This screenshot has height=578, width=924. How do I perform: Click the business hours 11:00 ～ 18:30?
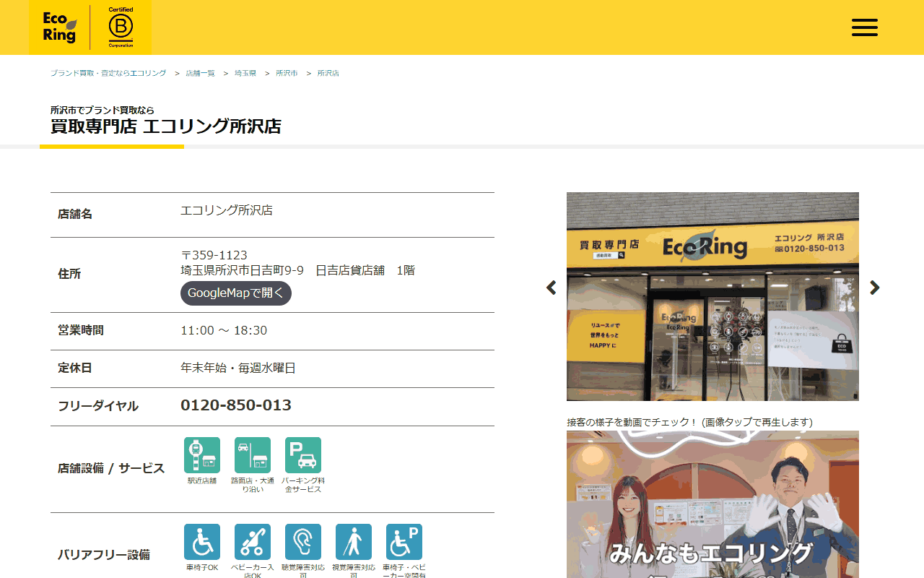[224, 331]
